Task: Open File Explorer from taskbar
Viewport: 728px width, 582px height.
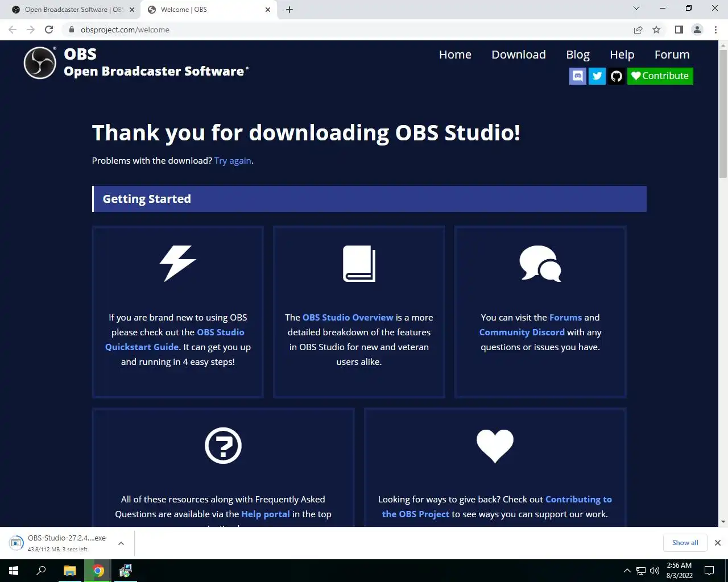Action: pos(69,571)
